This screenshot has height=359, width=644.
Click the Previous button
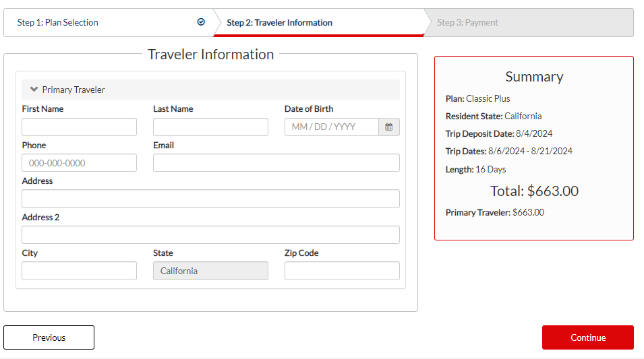coord(49,337)
